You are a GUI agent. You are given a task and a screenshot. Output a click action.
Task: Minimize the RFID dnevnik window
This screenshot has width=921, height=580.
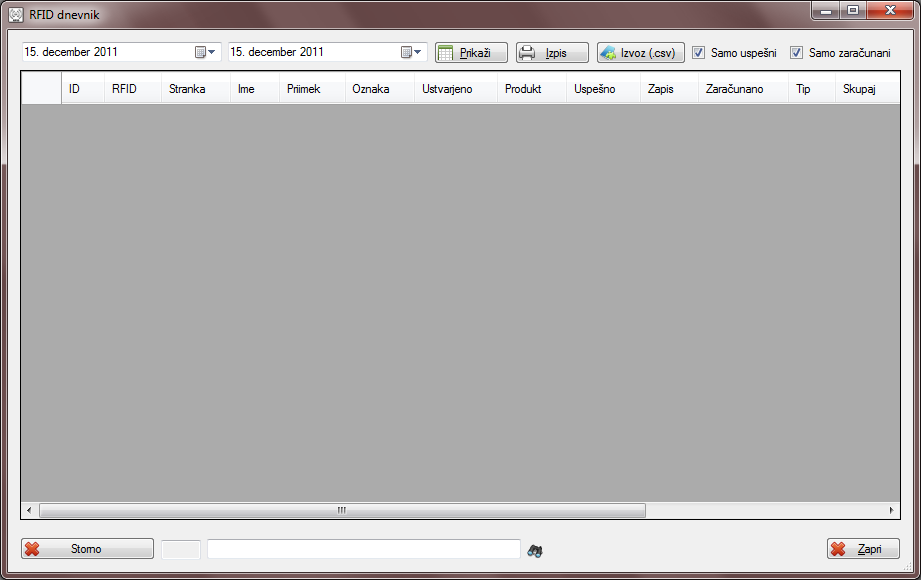(826, 10)
